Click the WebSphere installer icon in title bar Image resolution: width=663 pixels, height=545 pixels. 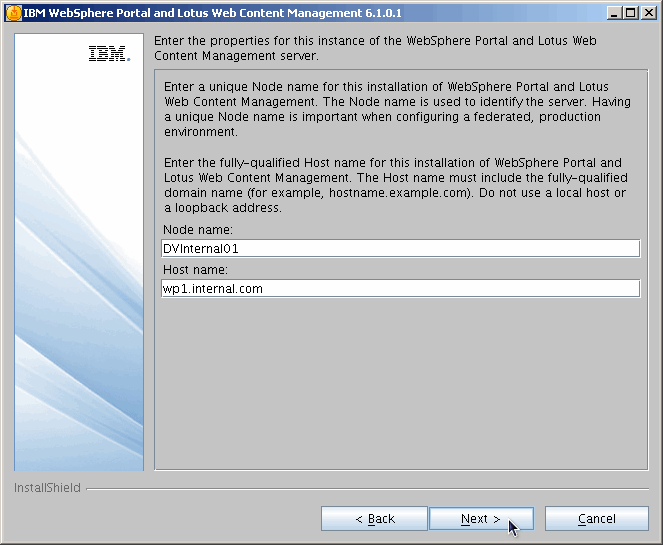point(13,13)
